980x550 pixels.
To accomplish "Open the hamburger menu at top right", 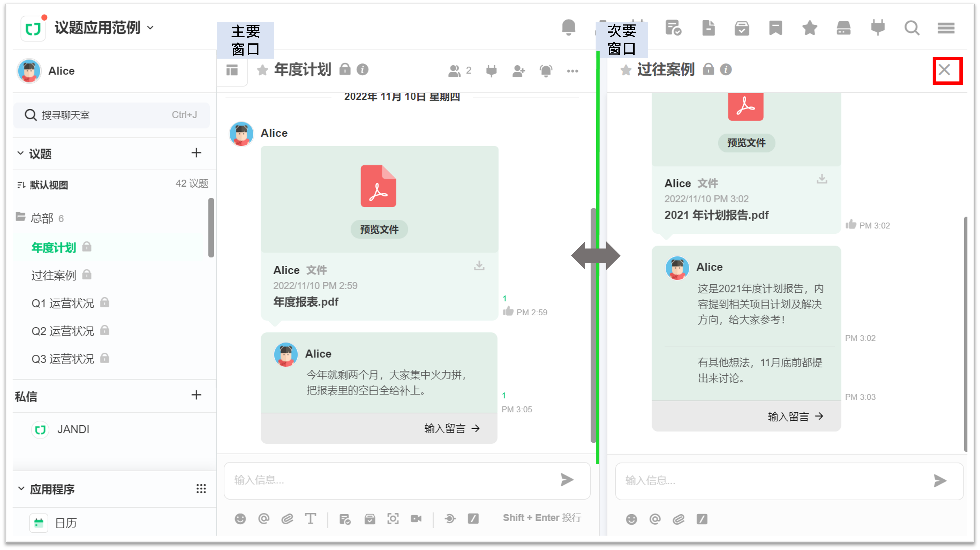I will point(946,28).
